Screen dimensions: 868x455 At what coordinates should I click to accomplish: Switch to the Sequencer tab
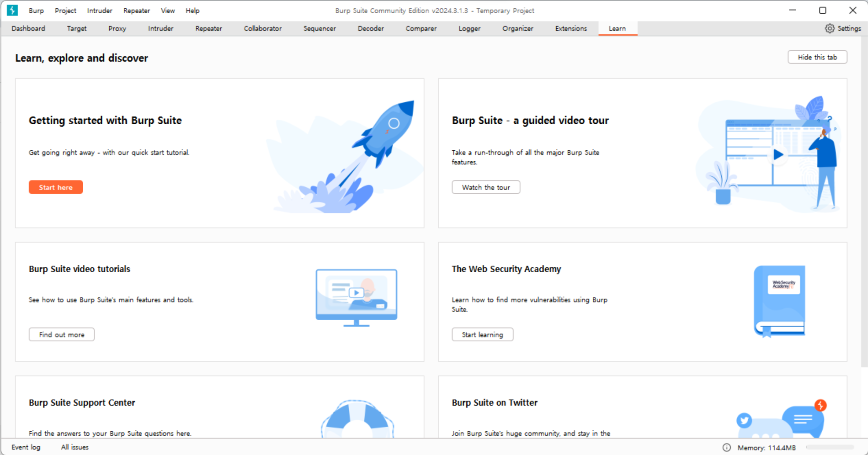(x=320, y=28)
